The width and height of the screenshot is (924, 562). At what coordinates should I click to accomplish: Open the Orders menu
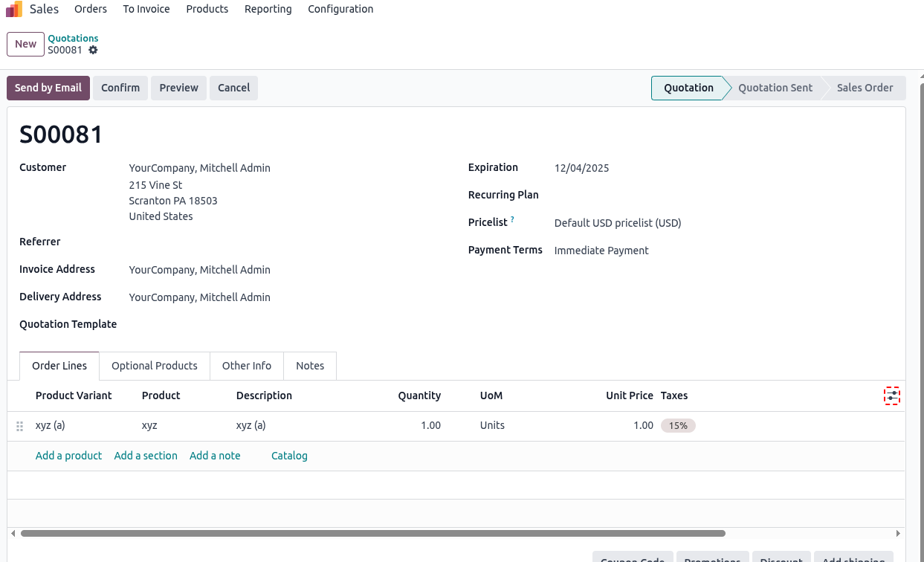pyautogui.click(x=91, y=9)
